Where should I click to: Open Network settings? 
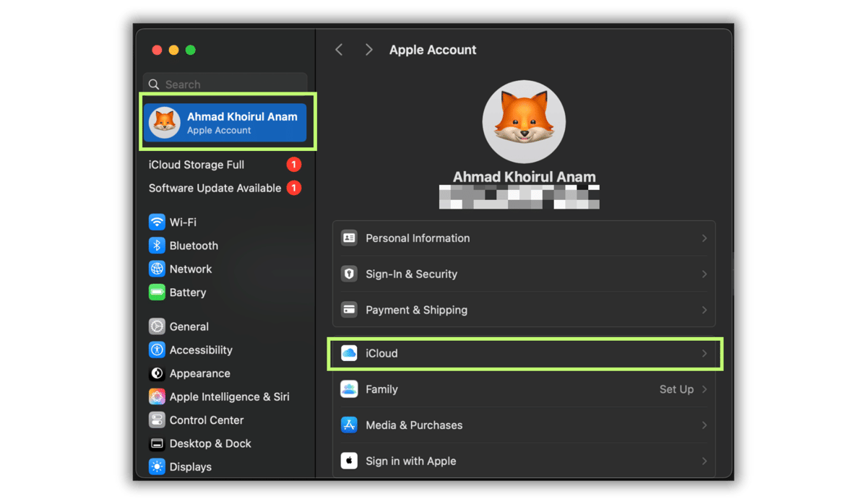(157, 269)
